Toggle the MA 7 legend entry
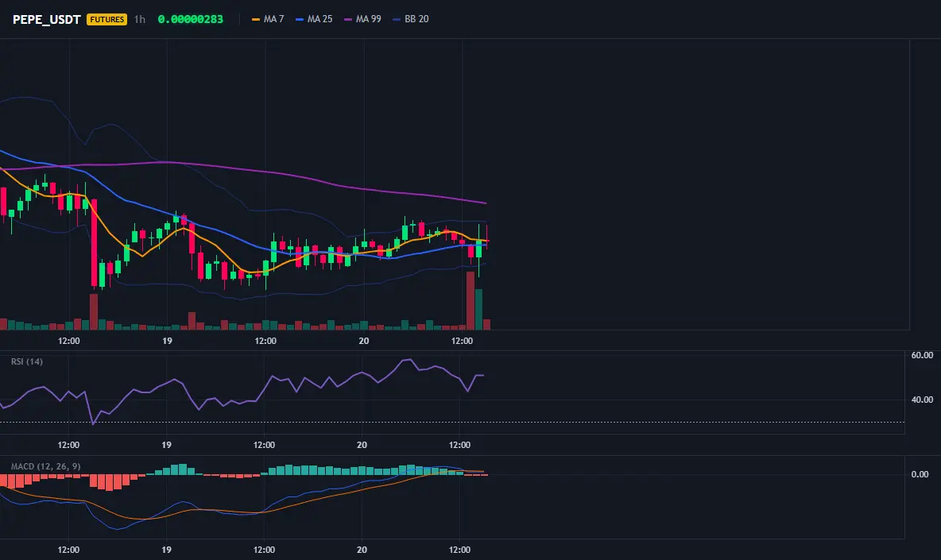 (x=268, y=19)
